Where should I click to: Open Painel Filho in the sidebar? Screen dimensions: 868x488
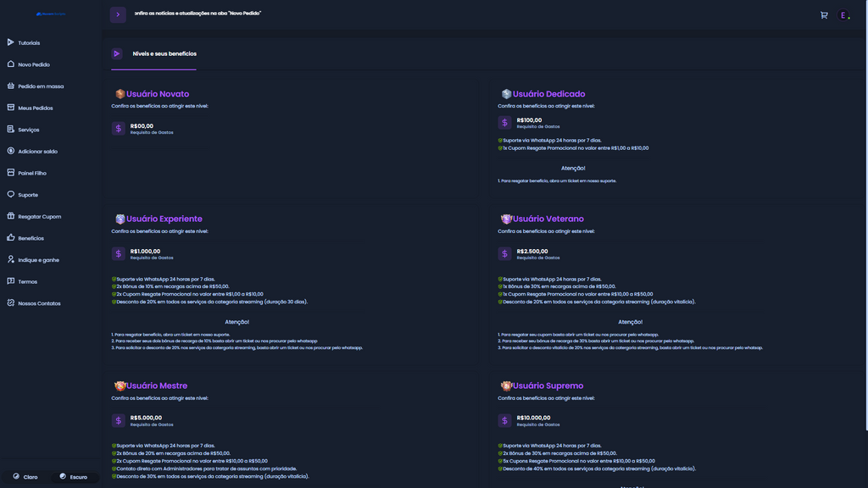coord(32,173)
